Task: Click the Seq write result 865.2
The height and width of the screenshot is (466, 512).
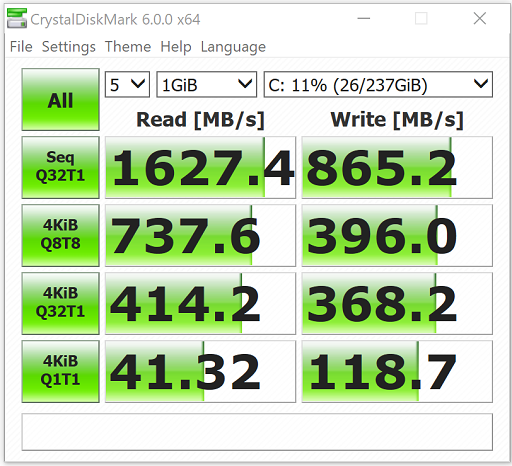Action: pyautogui.click(x=397, y=167)
